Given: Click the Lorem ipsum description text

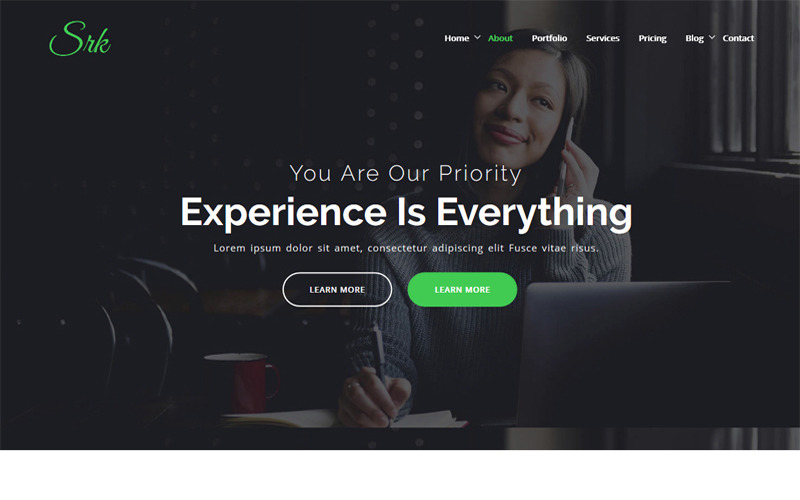Looking at the screenshot, I should click(x=406, y=248).
